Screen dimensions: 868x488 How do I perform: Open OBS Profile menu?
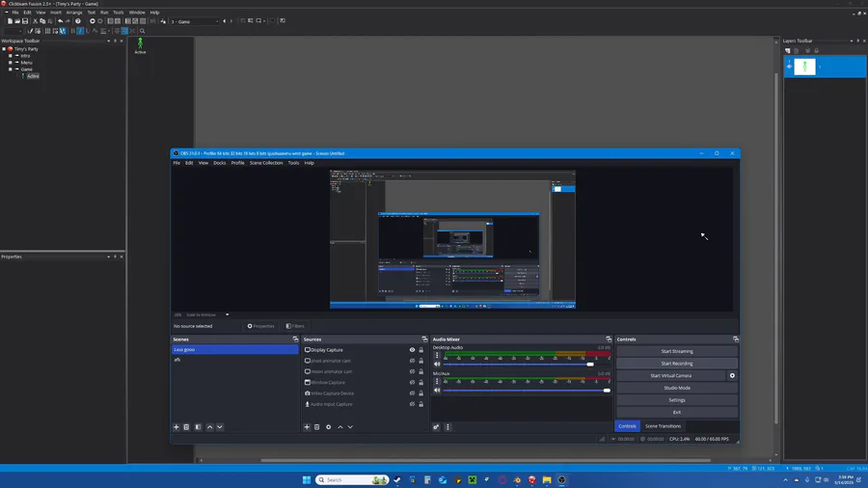click(x=237, y=163)
